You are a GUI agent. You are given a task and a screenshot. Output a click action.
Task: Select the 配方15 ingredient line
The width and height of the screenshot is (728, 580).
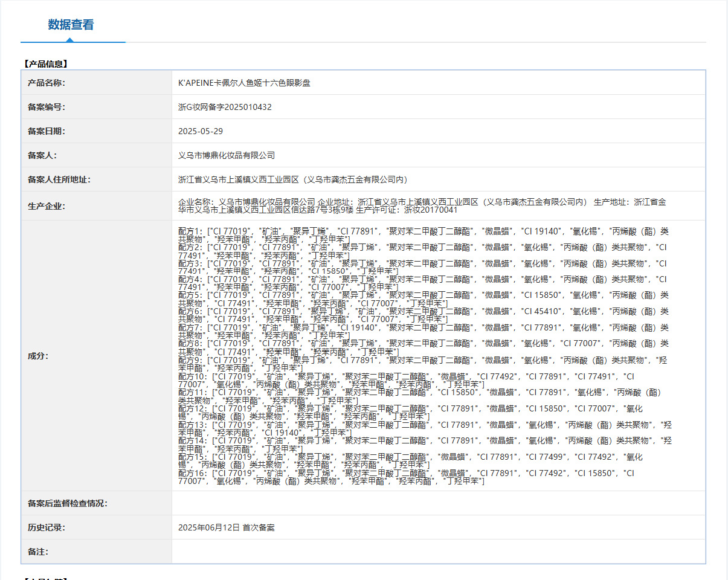pyautogui.click(x=411, y=461)
